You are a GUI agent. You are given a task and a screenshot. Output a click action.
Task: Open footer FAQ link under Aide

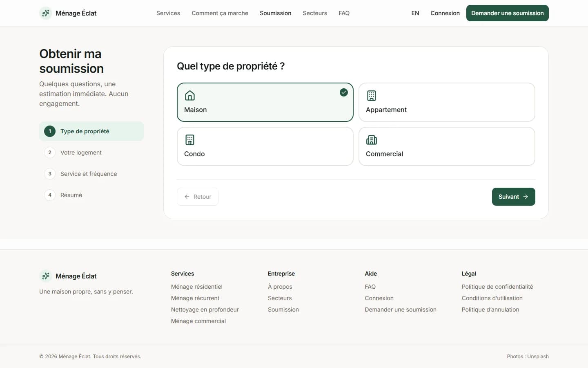pos(370,287)
